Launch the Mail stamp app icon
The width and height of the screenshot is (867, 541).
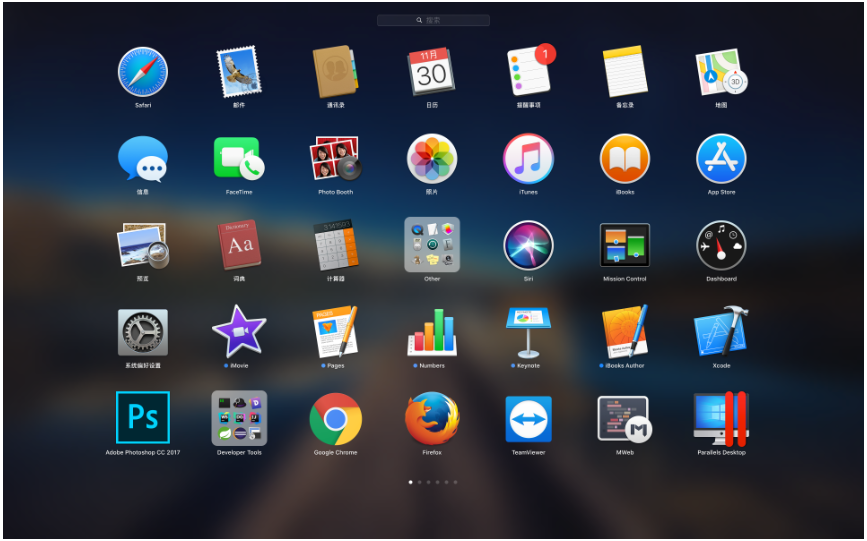239,72
